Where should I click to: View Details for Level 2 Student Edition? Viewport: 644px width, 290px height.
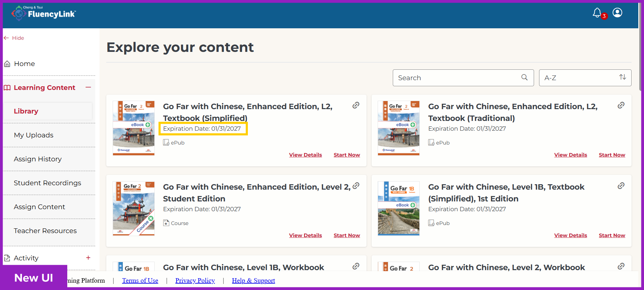[x=305, y=235]
